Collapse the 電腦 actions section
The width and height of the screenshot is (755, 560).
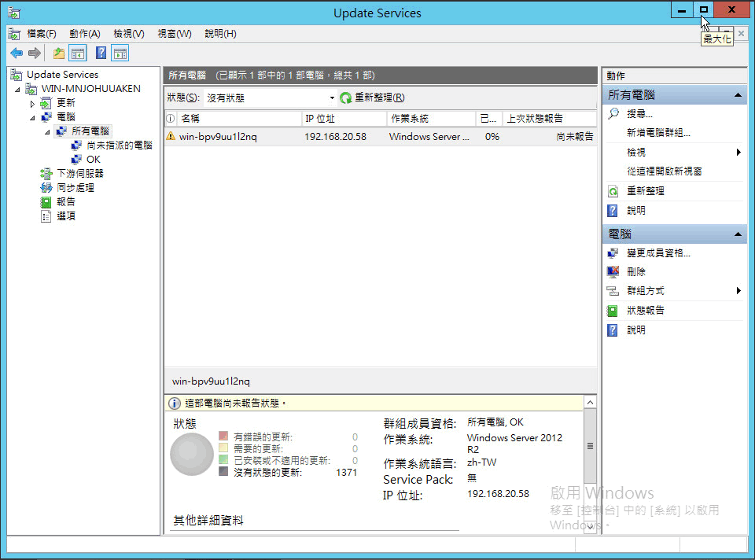738,234
